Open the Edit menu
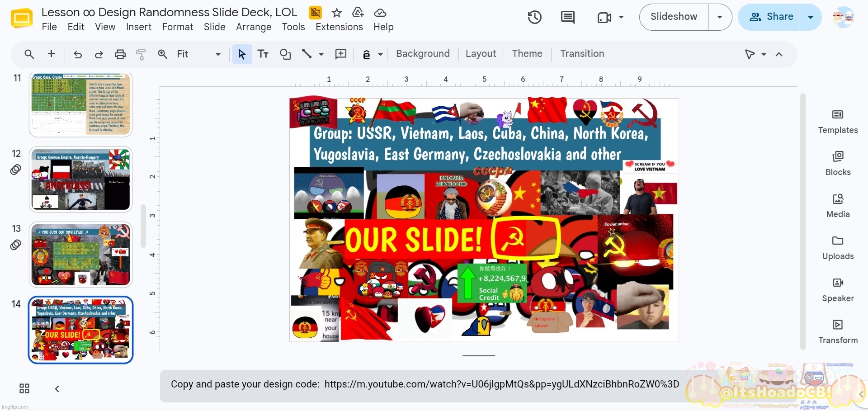The height and width of the screenshot is (411, 868). [x=76, y=27]
